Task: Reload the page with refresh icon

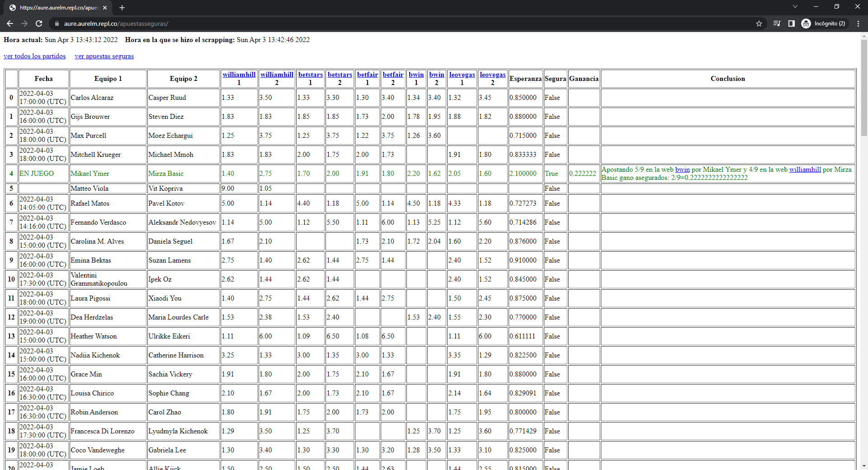Action: (x=39, y=23)
